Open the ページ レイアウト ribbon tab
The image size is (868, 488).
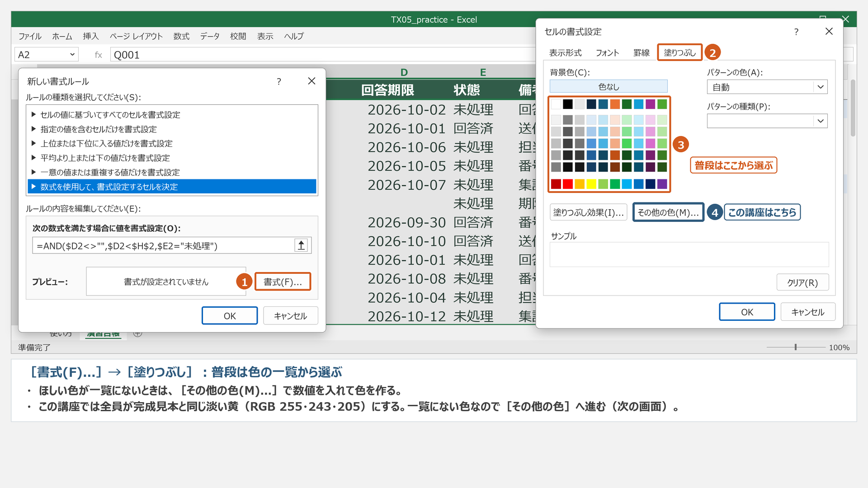[136, 36]
